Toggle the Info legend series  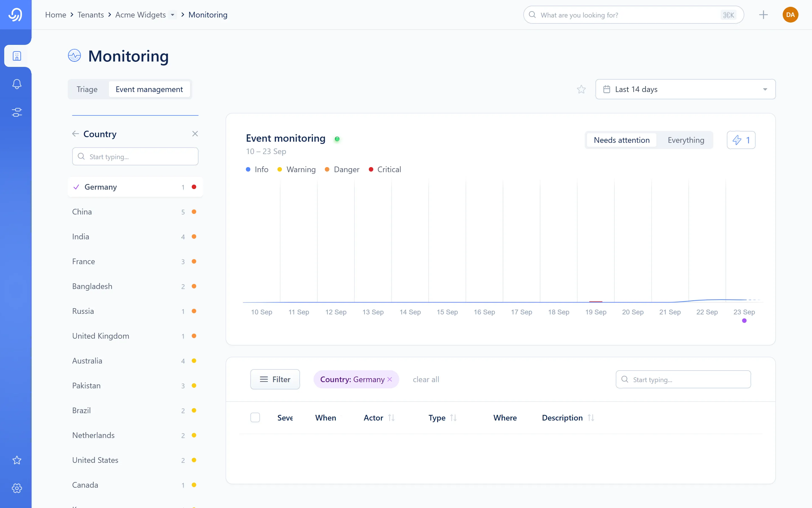[257, 169]
